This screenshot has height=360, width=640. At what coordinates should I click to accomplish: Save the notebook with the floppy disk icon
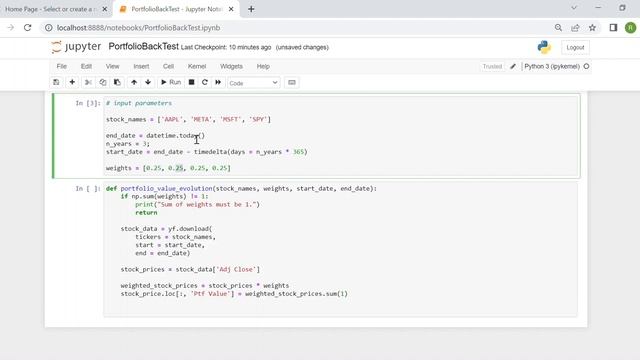(56, 82)
